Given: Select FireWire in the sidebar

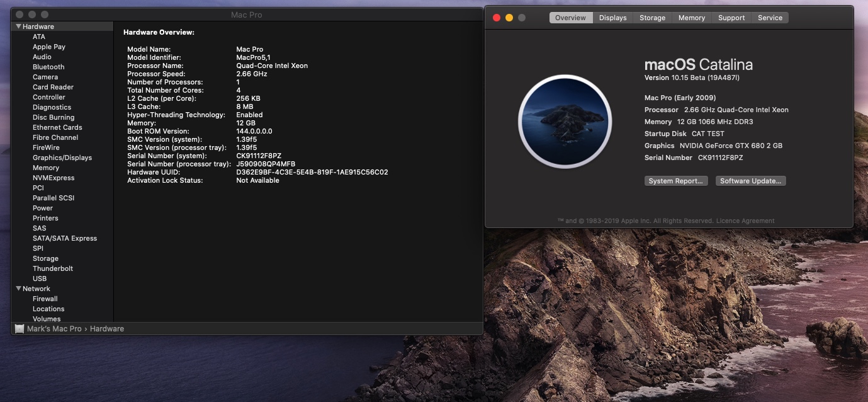Looking at the screenshot, I should pos(46,147).
